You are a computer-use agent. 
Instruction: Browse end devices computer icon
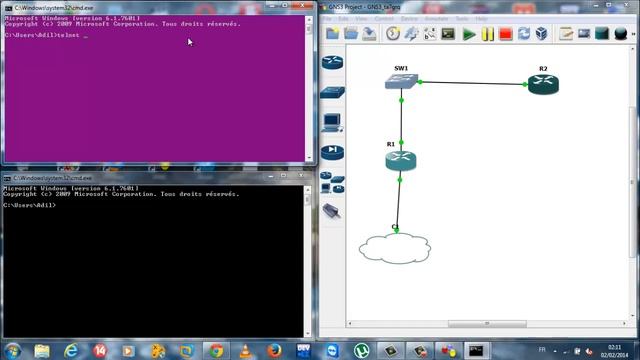tap(332, 122)
